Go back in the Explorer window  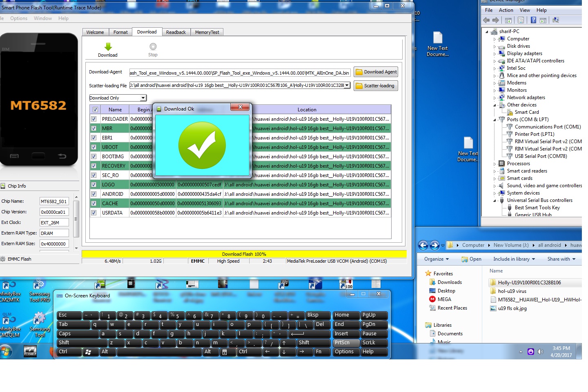(423, 245)
